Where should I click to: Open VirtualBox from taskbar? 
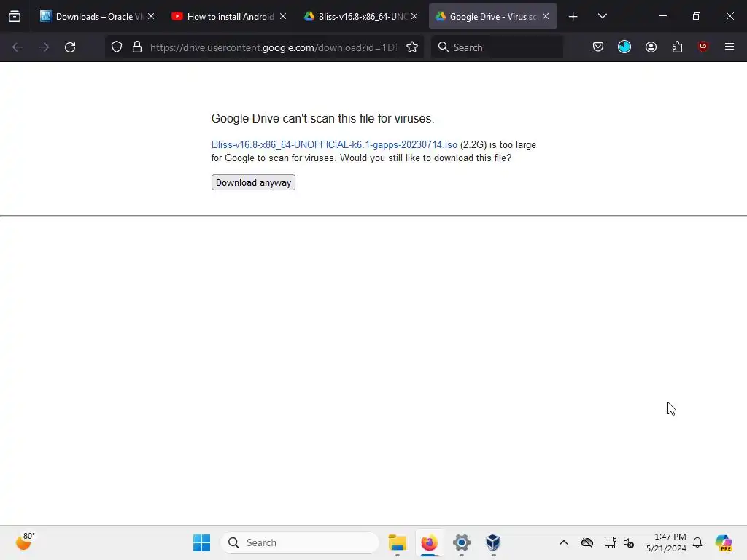493,542
